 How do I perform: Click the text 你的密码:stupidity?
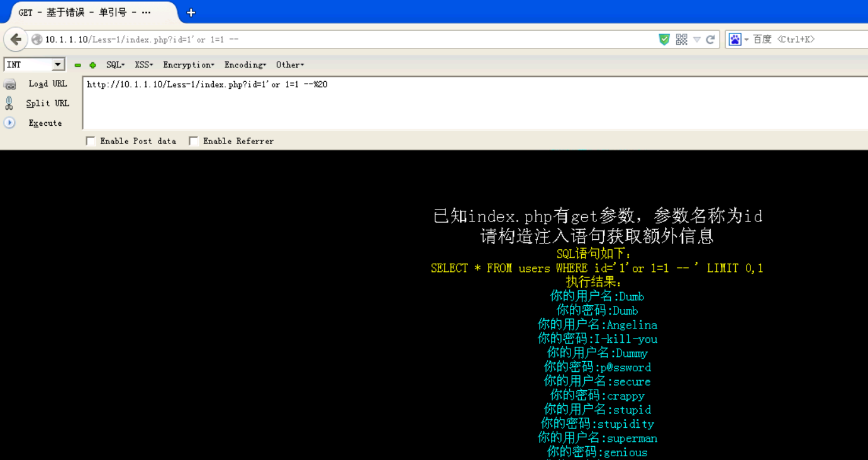(597, 424)
